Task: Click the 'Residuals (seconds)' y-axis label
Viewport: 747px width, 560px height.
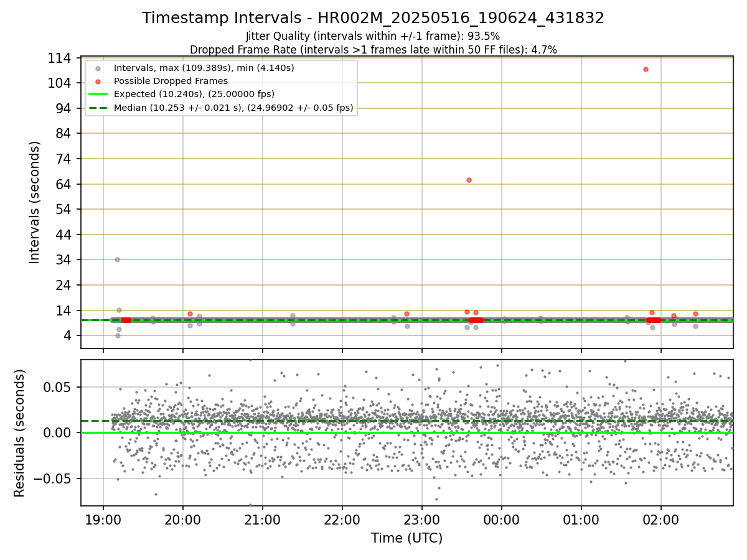Action: pos(20,433)
